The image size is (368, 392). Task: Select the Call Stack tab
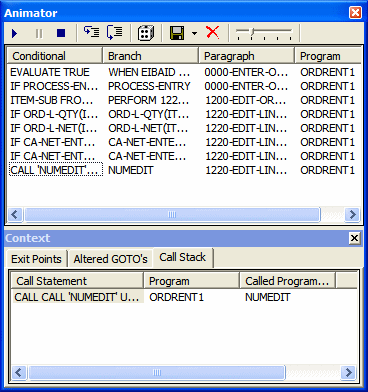pos(183,257)
